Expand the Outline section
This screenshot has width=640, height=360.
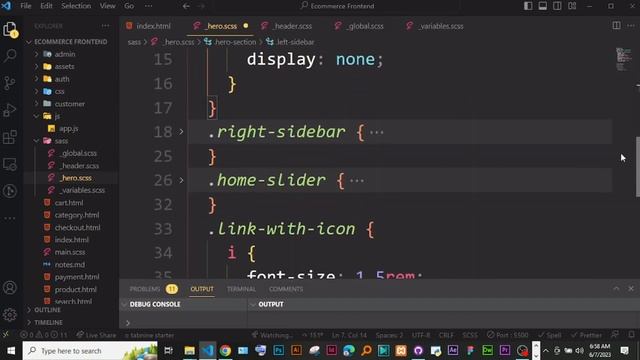(x=47, y=310)
